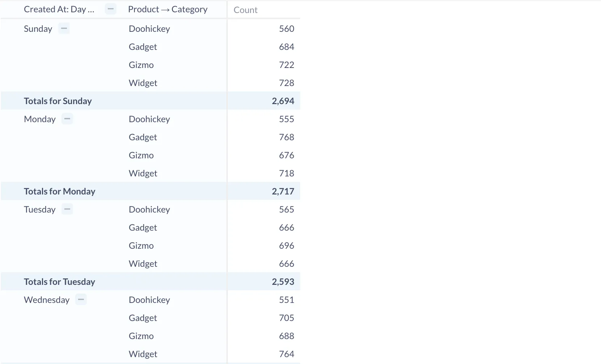Collapse the Monday group using its minus icon
Viewport: 601px width, 364px height.
(67, 119)
